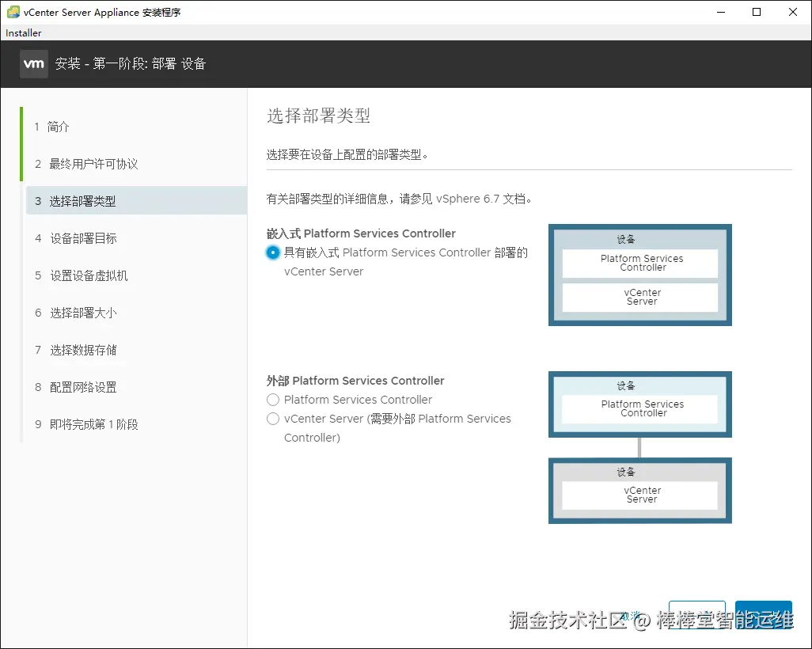Click the 嵌入式 Platform Services Controller heading
Screen dimensions: 812x649
pos(361,233)
